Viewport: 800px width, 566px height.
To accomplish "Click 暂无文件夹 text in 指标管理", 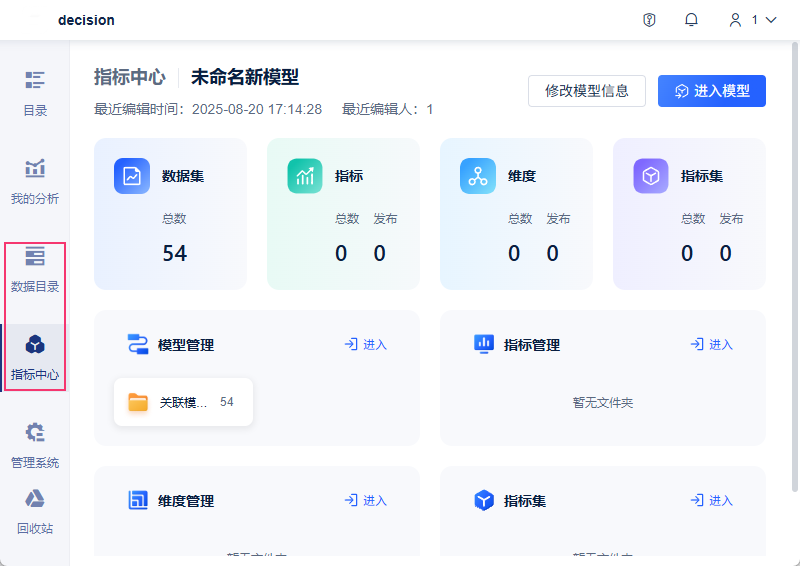I will tap(603, 403).
